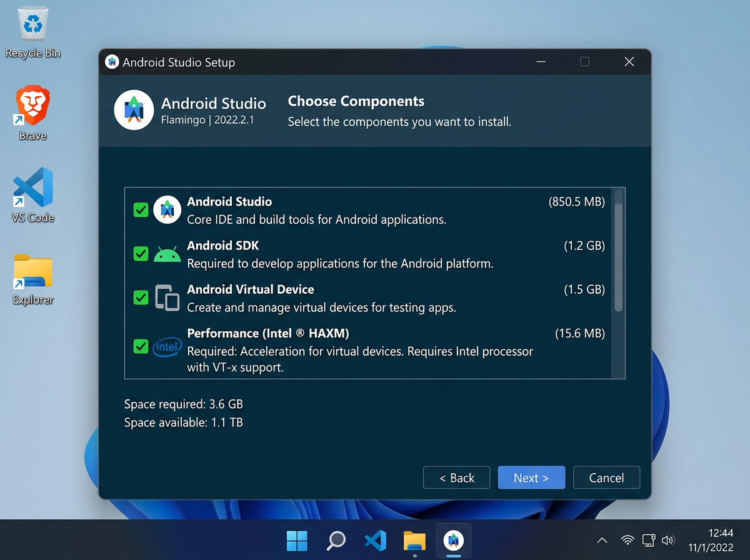Image resolution: width=750 pixels, height=560 pixels.
Task: Close the Android Studio Setup window
Action: [x=629, y=62]
